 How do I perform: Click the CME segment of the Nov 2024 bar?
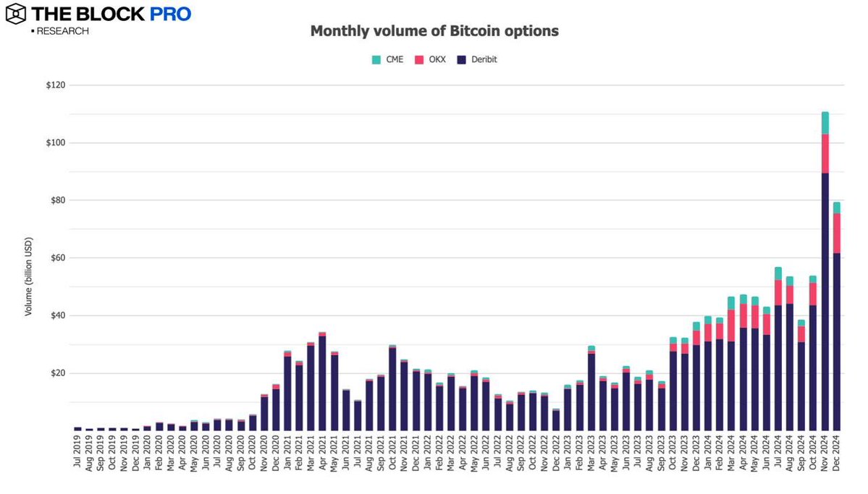(x=825, y=122)
